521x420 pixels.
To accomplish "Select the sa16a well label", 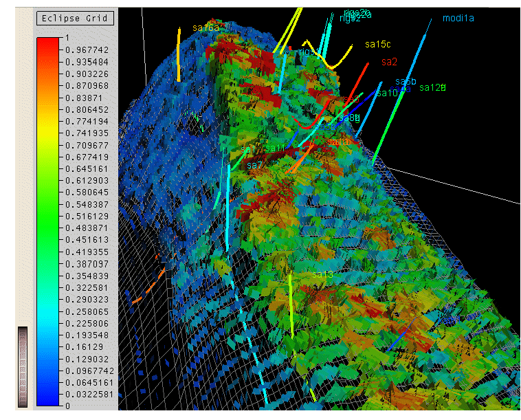I will click(x=206, y=27).
